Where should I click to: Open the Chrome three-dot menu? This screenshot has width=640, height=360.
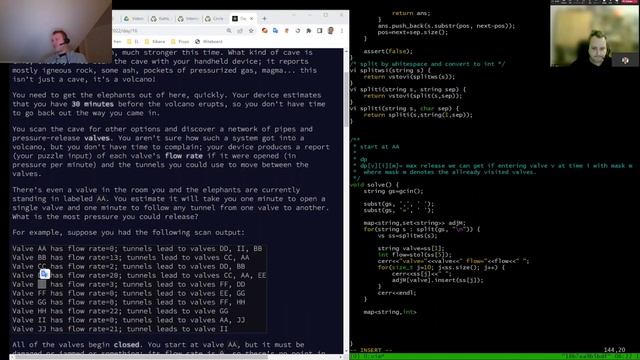tap(342, 31)
